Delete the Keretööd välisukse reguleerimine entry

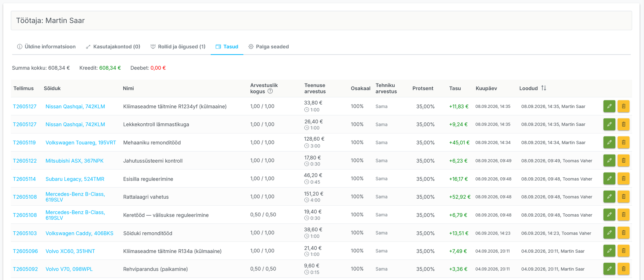click(x=623, y=215)
